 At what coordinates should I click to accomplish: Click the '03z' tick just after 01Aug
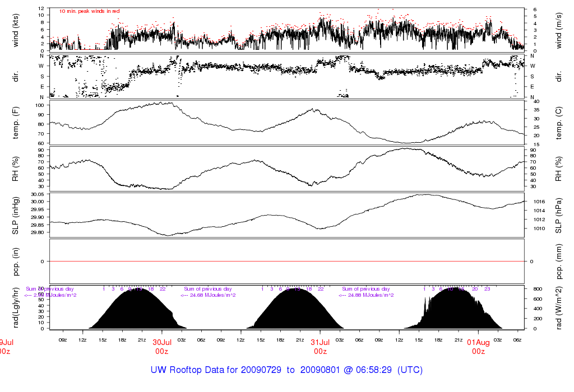(x=498, y=340)
